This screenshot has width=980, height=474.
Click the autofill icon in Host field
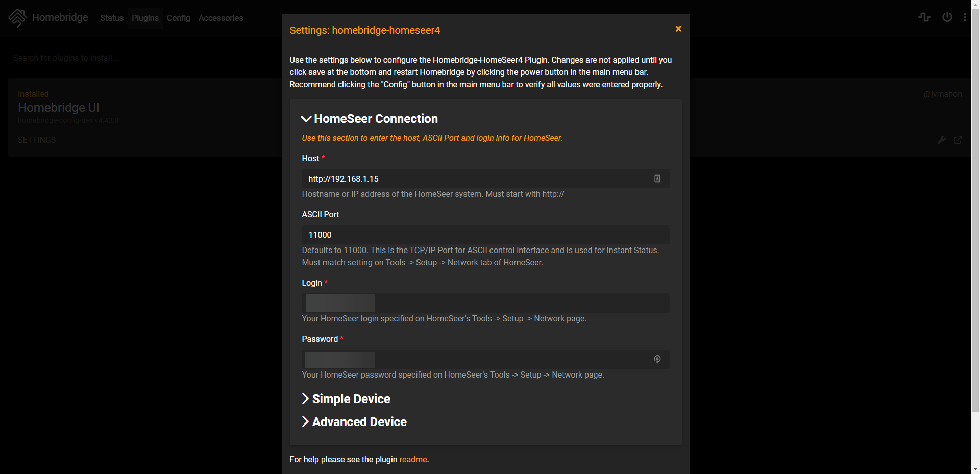point(657,179)
